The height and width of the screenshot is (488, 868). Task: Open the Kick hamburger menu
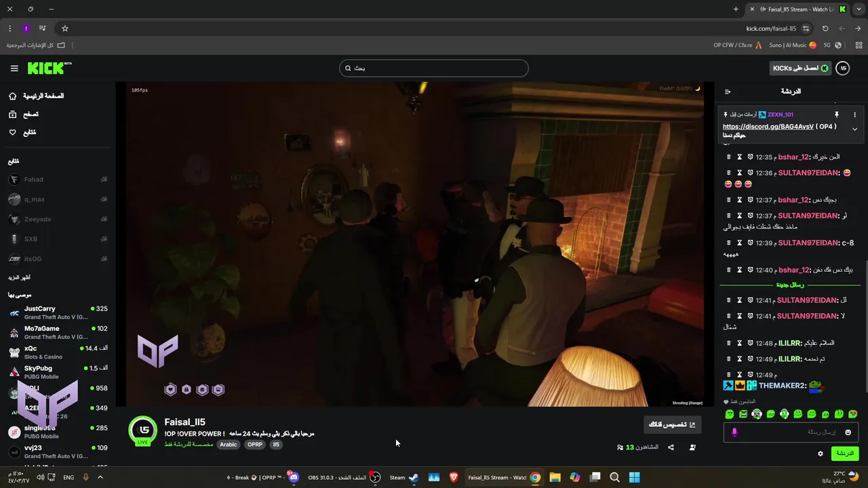click(14, 68)
